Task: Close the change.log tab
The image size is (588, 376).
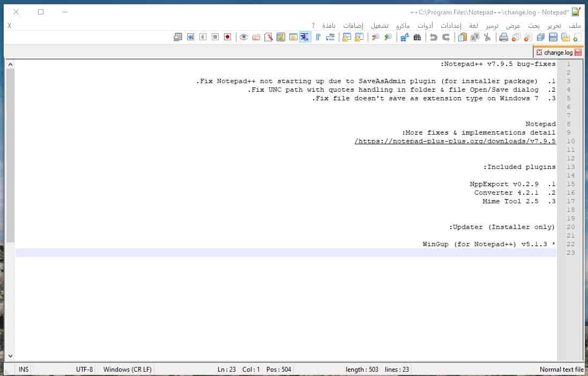Action: 539,53
